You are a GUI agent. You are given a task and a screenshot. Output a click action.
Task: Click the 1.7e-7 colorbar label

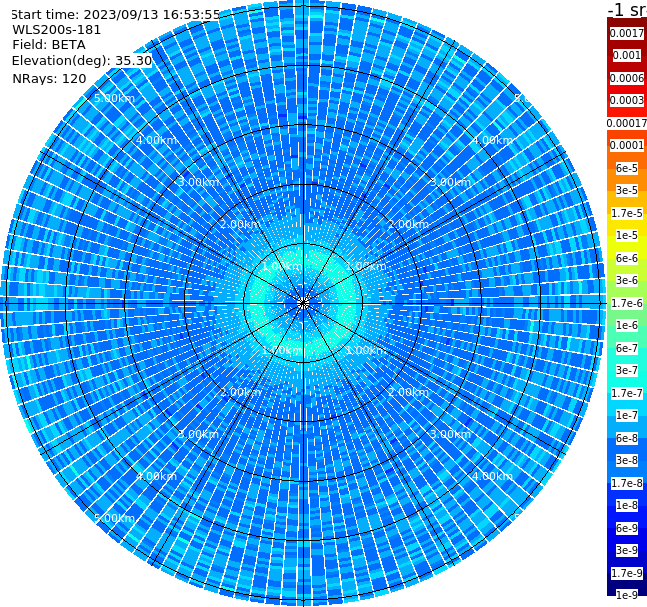(627, 393)
